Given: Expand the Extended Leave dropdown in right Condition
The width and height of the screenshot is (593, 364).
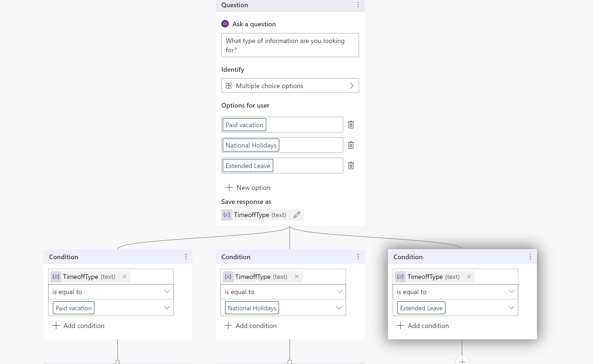Looking at the screenshot, I should coord(512,308).
